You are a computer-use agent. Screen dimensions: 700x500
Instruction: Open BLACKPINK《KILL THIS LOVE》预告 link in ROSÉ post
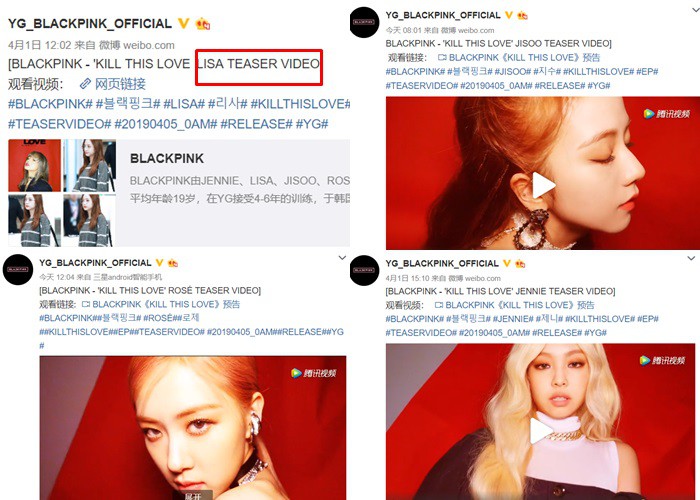pos(166,304)
